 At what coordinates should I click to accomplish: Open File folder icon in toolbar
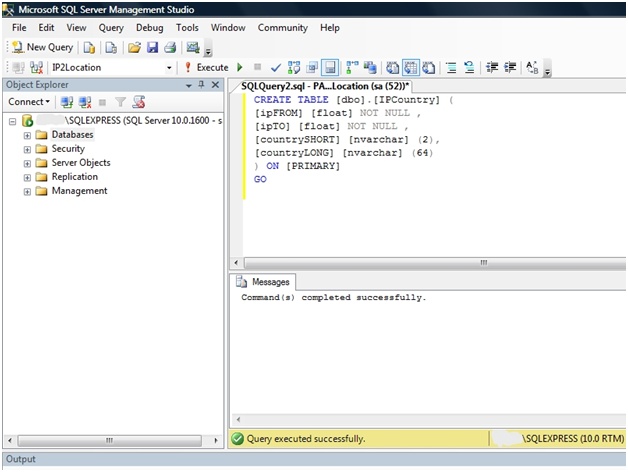click(x=135, y=48)
